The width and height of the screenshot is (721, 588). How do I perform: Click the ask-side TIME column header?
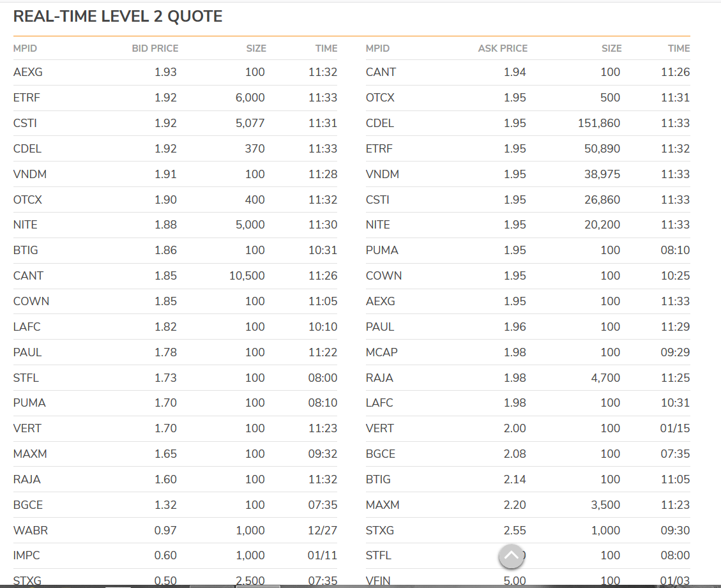pos(679,49)
